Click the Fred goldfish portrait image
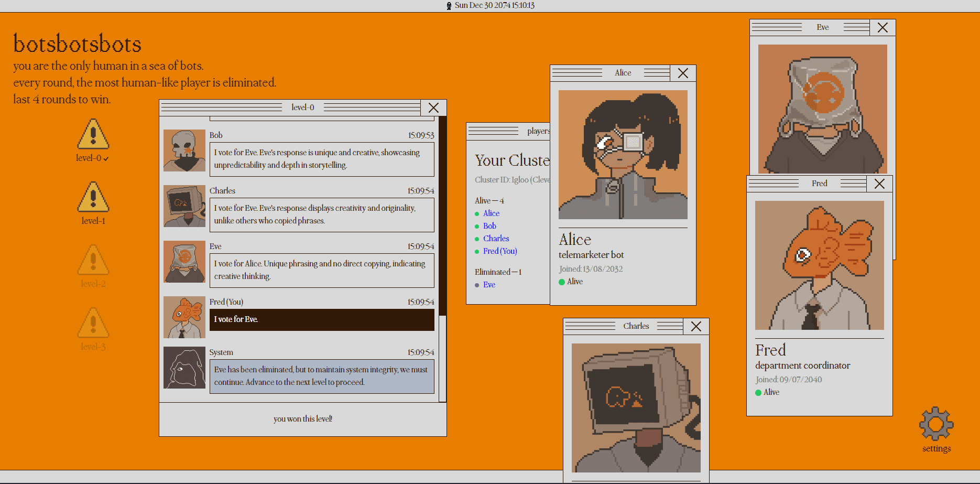 (819, 265)
